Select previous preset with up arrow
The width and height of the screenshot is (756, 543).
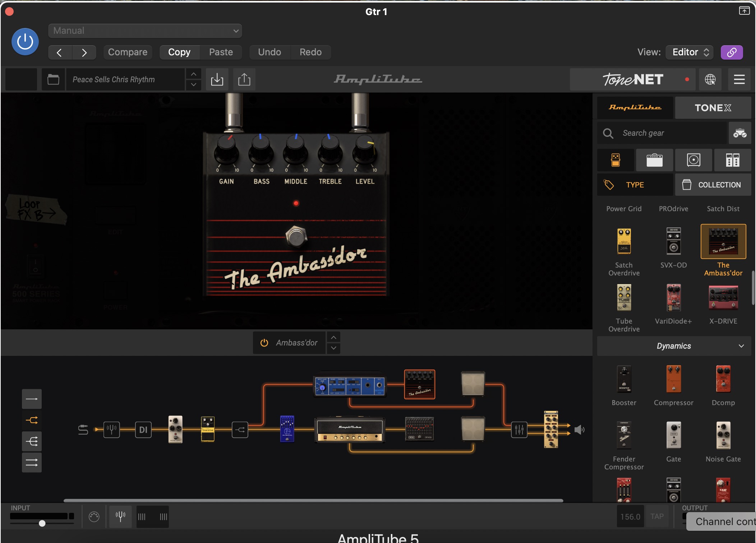click(193, 74)
